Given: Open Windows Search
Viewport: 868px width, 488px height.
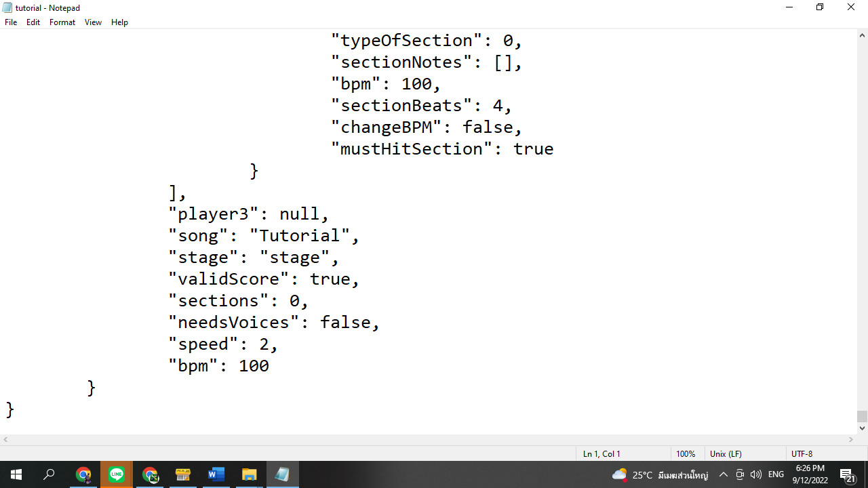Looking at the screenshot, I should click(x=48, y=474).
